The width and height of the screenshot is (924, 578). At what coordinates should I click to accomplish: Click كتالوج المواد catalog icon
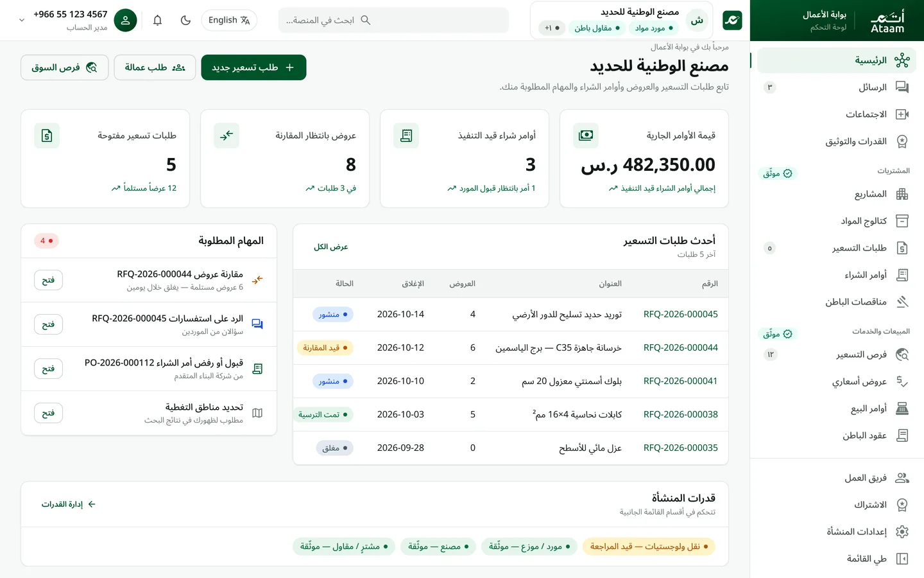pyautogui.click(x=902, y=221)
